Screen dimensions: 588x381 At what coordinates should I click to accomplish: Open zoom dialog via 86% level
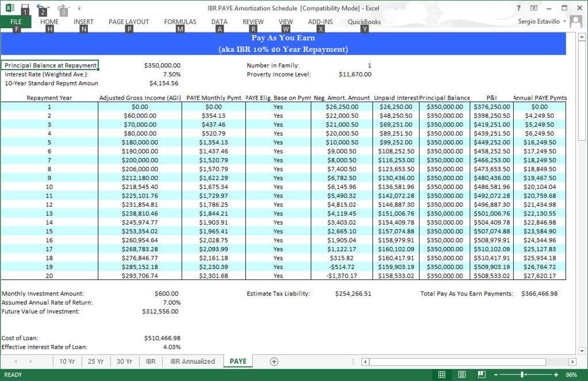[x=571, y=375]
